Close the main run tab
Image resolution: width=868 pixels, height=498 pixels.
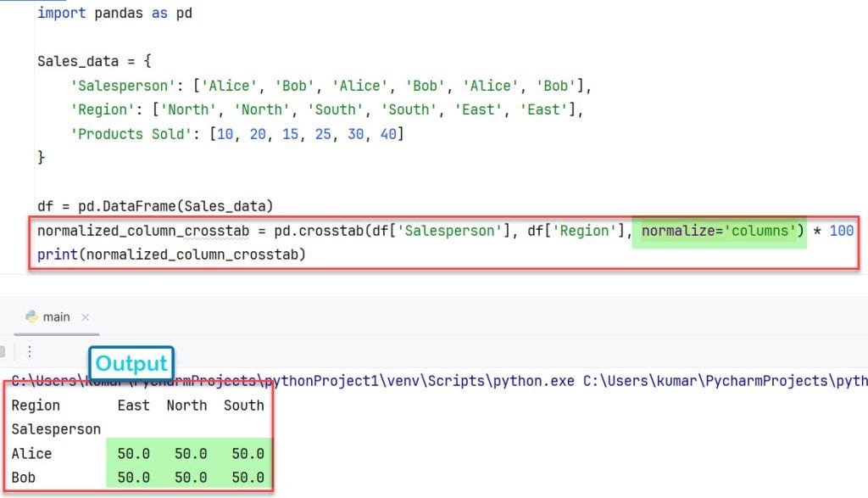(85, 316)
